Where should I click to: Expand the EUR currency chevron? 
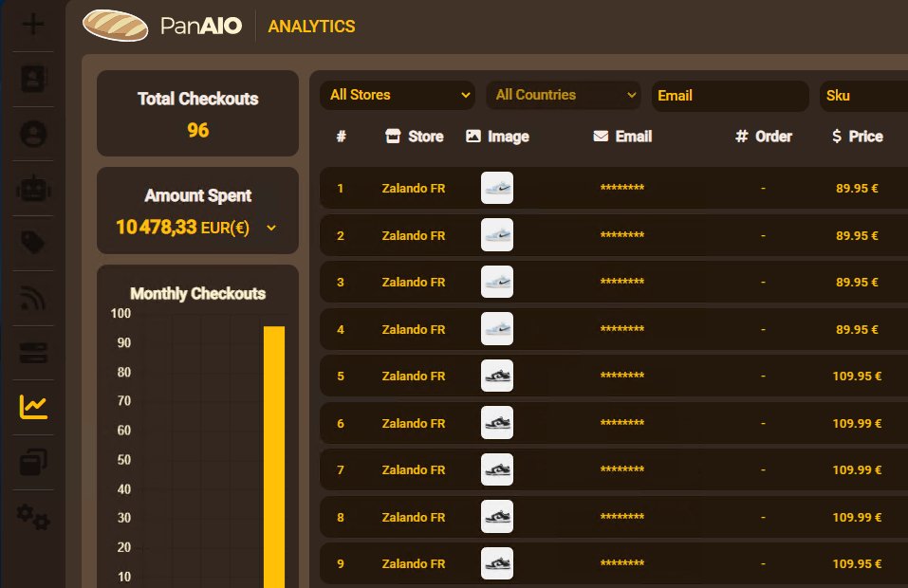[x=271, y=228]
